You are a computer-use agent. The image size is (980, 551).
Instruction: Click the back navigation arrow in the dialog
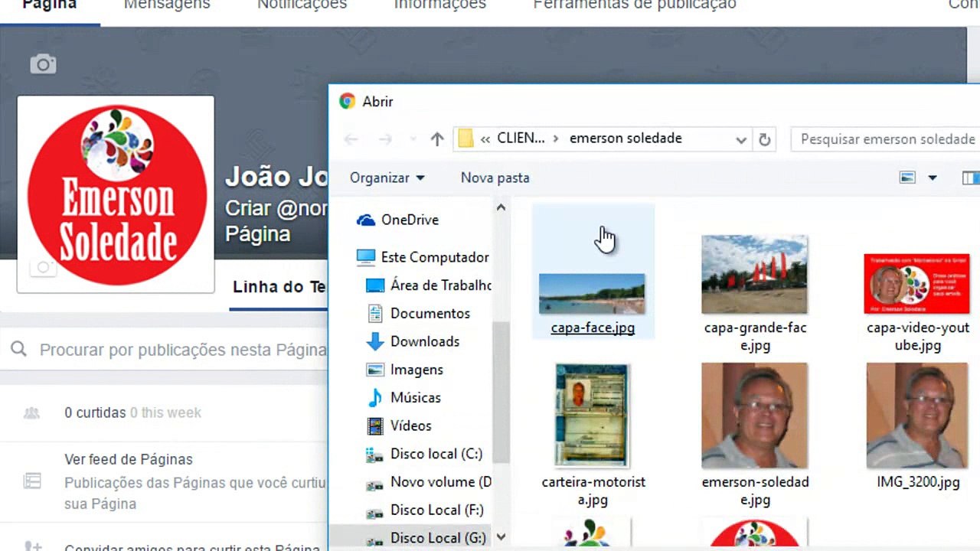point(351,139)
